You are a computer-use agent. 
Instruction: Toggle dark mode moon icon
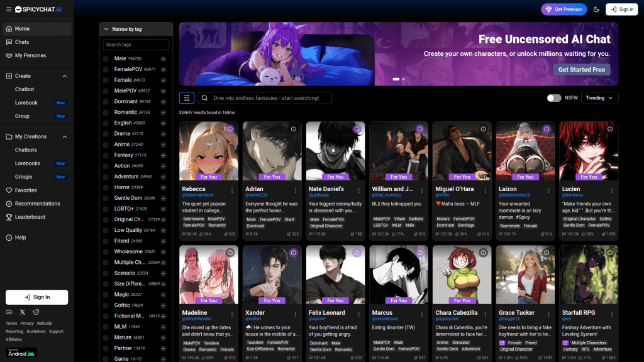tap(596, 9)
